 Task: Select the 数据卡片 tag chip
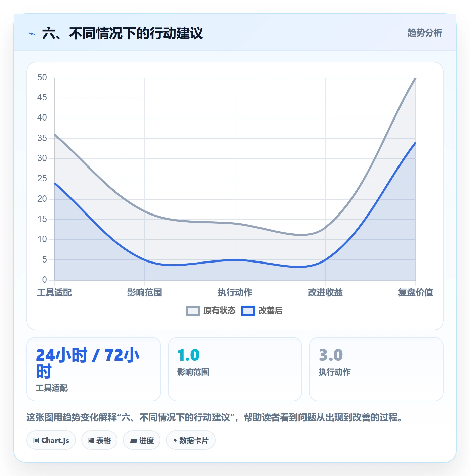click(191, 440)
